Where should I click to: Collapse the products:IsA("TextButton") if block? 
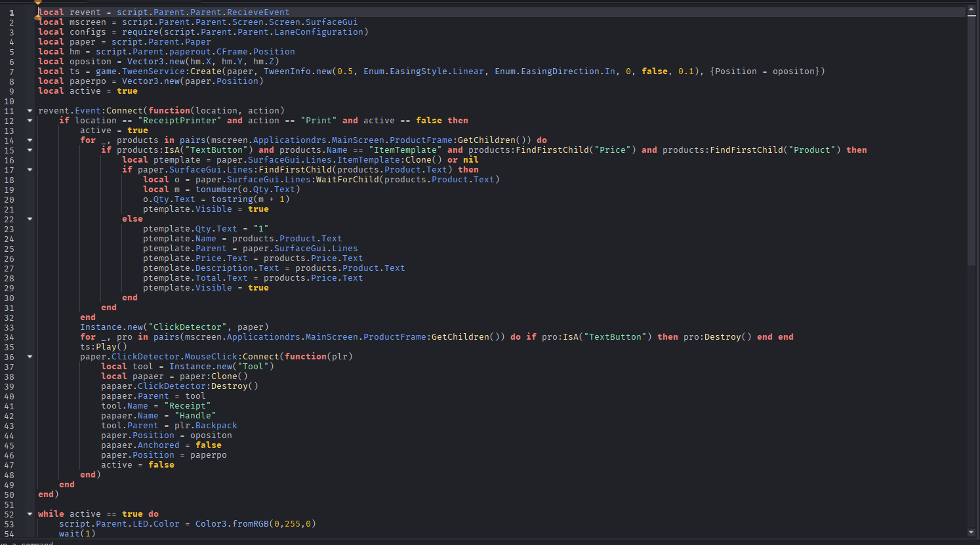click(x=30, y=150)
